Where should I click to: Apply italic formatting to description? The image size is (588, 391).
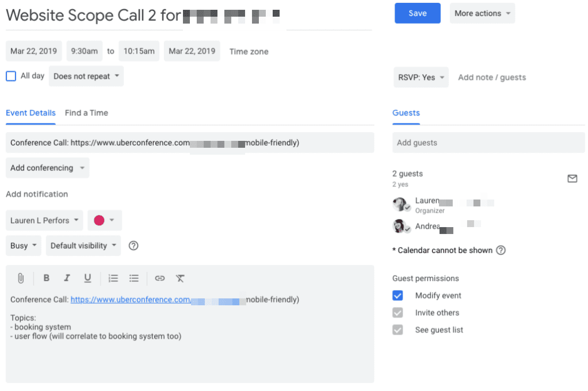(67, 278)
